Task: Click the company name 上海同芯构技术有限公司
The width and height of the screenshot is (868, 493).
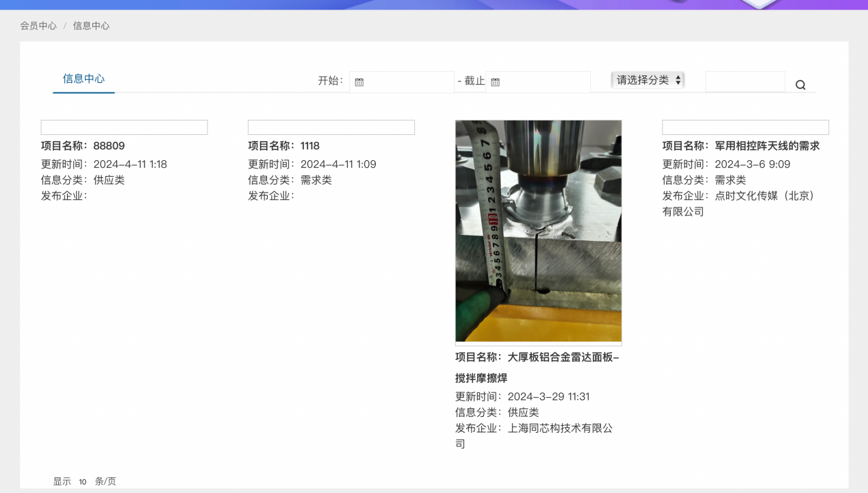Action: [x=559, y=429]
